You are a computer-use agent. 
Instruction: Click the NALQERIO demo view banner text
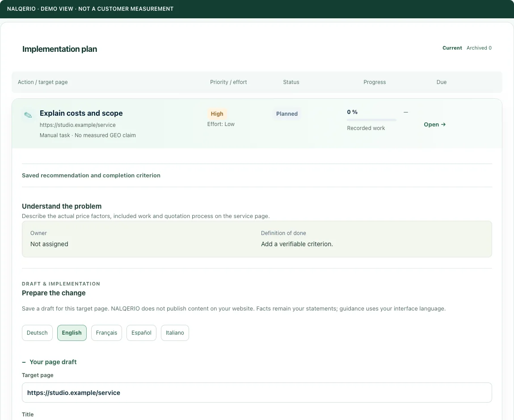[90, 9]
